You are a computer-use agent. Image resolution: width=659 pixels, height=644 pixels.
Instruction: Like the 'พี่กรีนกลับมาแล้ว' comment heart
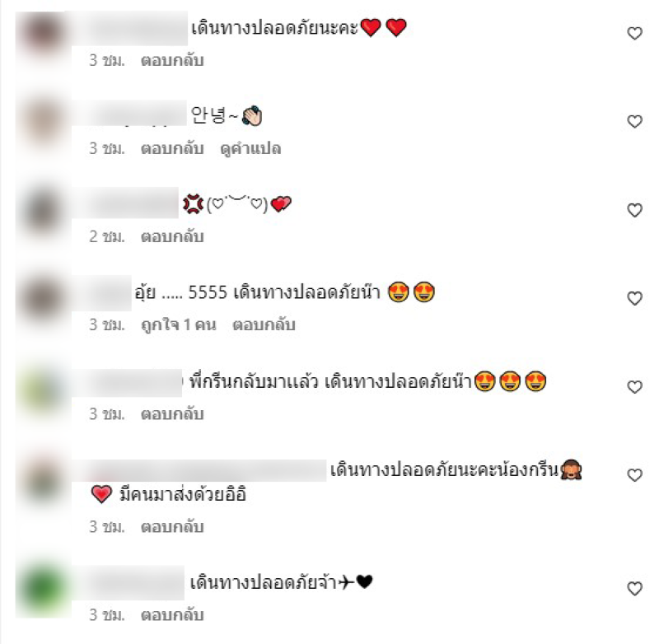coord(634,387)
